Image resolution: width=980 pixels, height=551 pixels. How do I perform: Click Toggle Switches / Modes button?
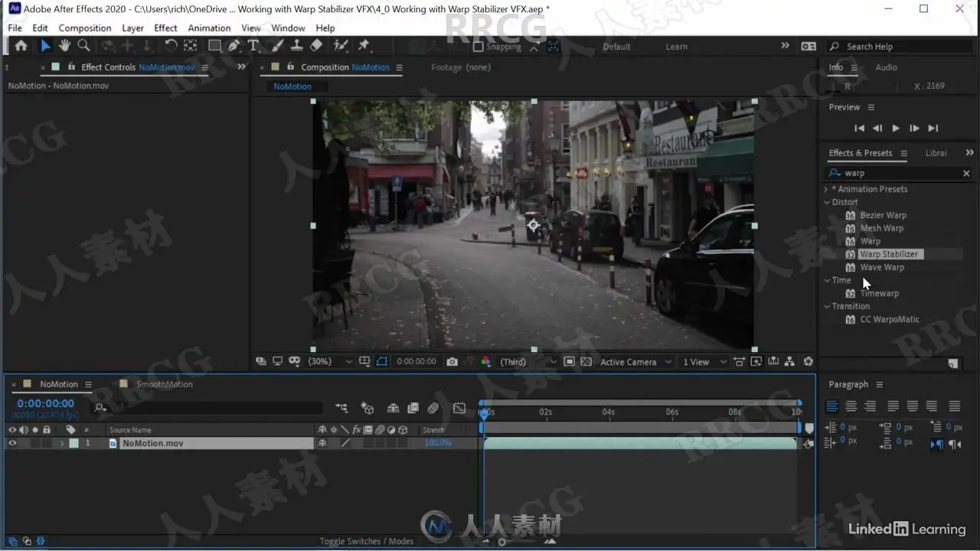click(x=366, y=541)
